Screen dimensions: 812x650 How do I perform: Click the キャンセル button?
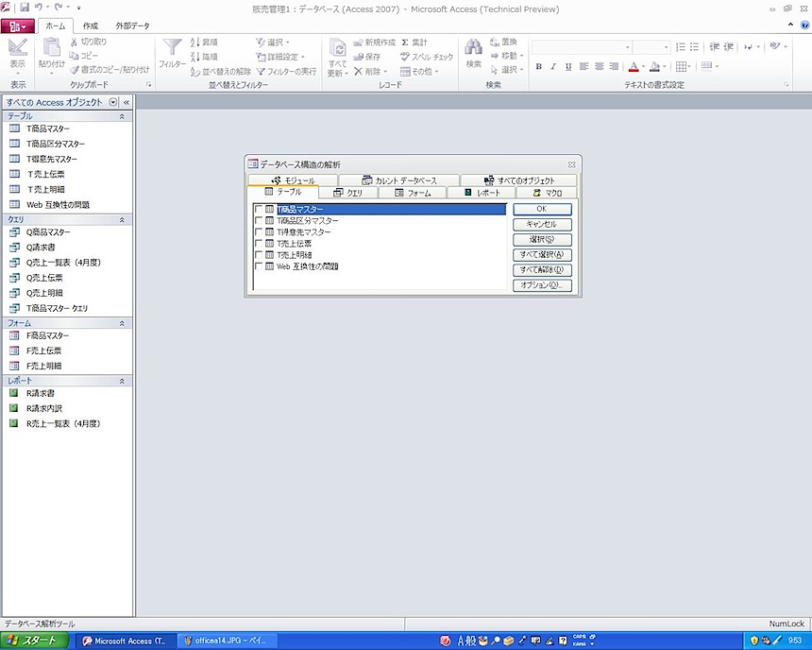[x=542, y=224]
